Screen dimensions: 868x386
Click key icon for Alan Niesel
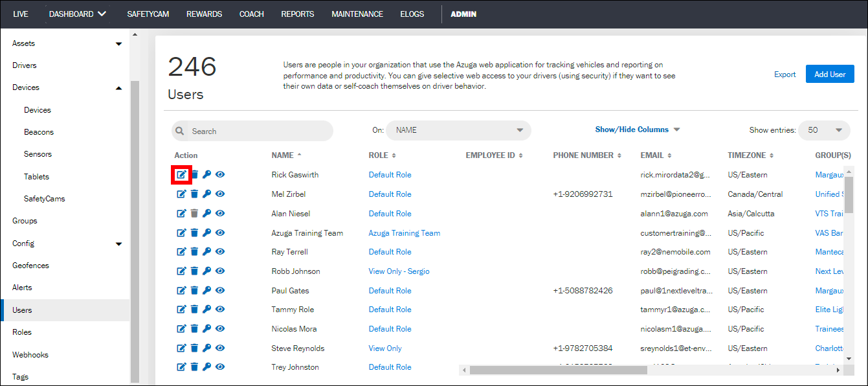tap(206, 213)
